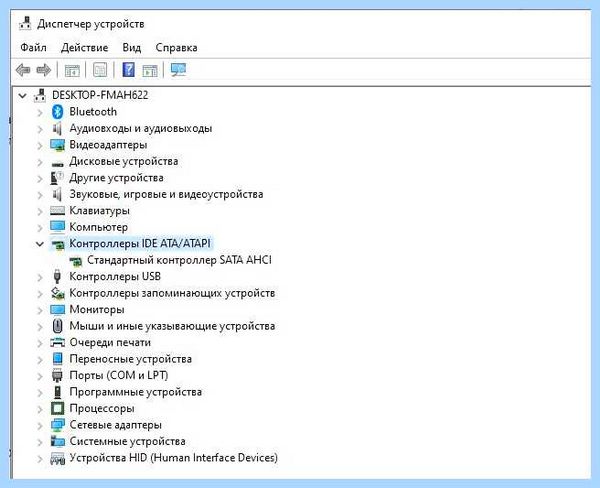This screenshot has width=600, height=488.
Task: Select the Очереди печати label
Action: point(110,343)
